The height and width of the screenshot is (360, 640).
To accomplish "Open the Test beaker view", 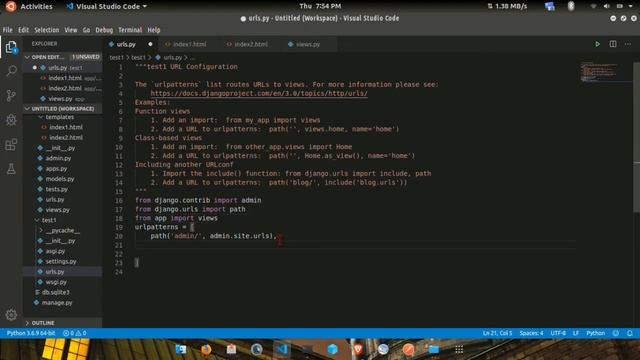I will click(x=11, y=169).
